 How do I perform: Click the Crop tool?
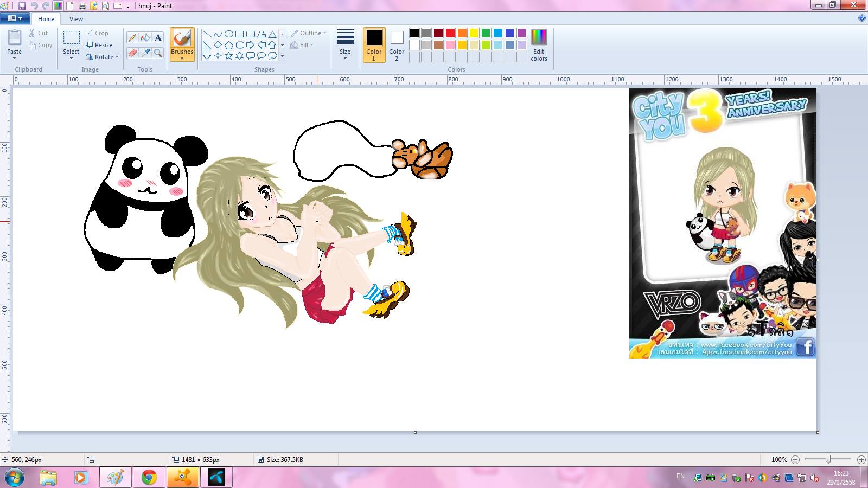(x=97, y=33)
